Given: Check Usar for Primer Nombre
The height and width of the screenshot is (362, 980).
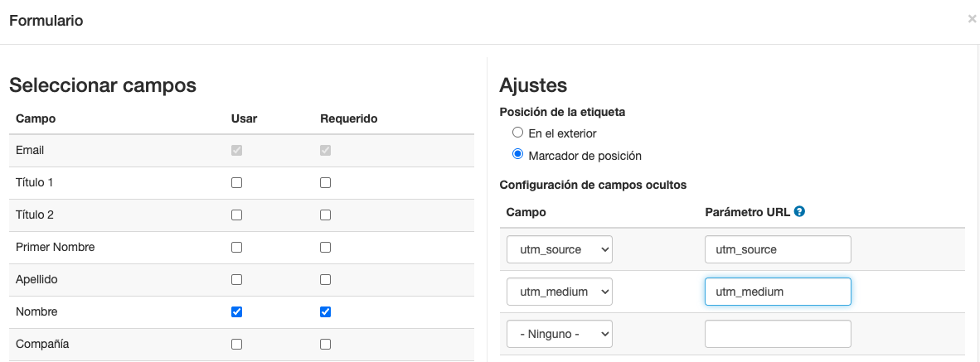Looking at the screenshot, I should (237, 247).
